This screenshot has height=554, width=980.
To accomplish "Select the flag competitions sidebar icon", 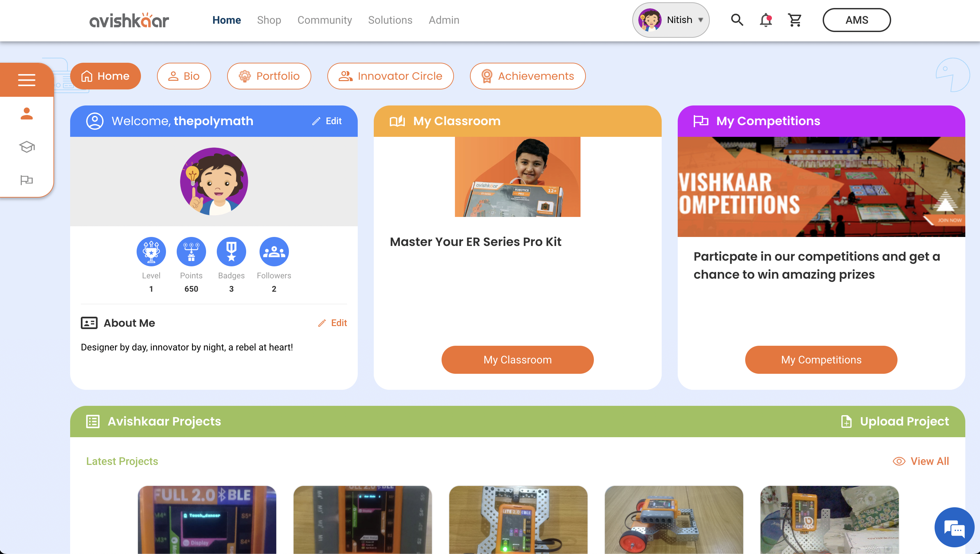I will point(27,180).
